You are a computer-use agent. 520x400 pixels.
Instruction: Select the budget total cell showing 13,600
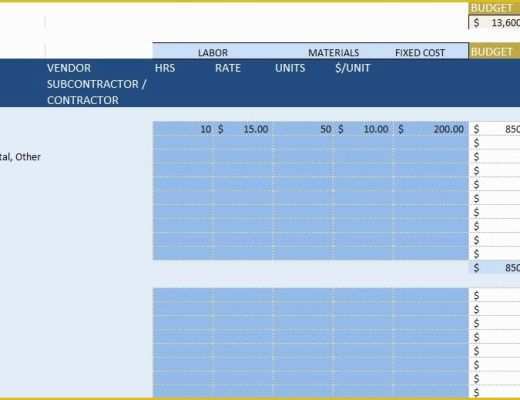coord(495,23)
